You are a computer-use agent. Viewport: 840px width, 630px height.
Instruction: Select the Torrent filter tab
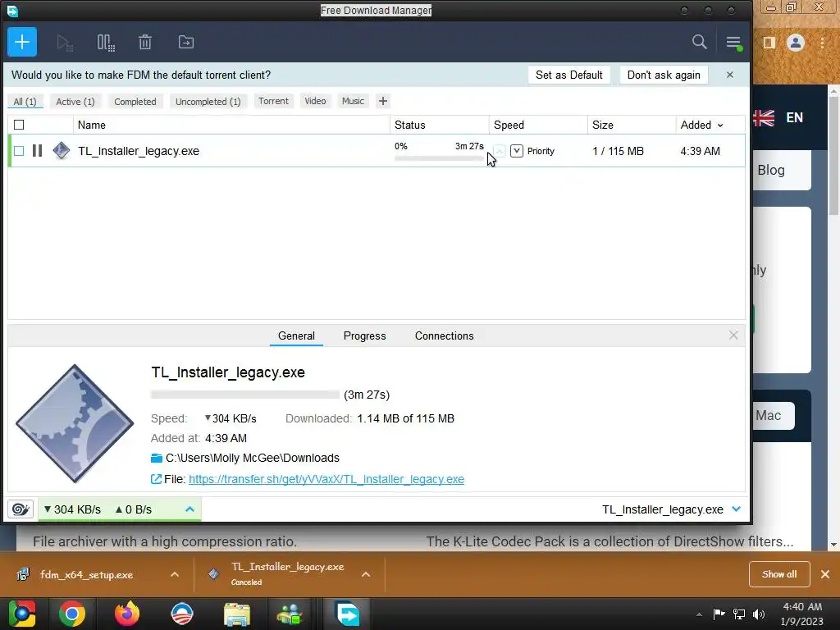273,101
